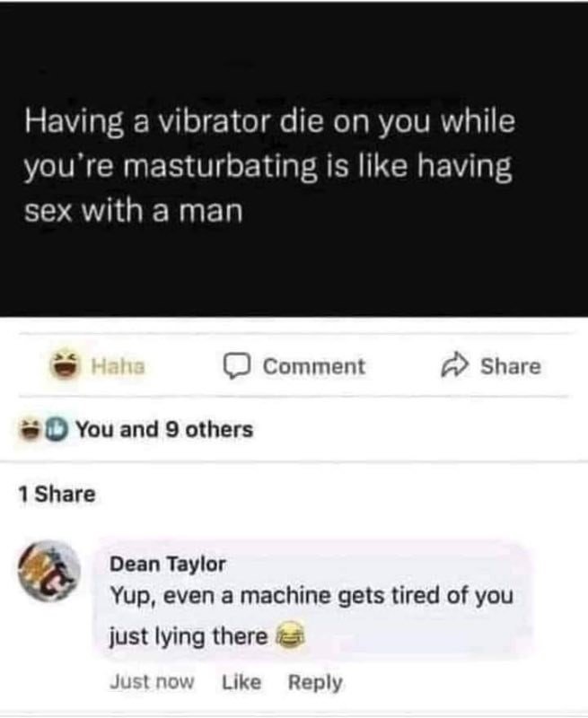588x718 pixels.
Task: Reply to Dean Taylor's comment
Action: pos(315,683)
